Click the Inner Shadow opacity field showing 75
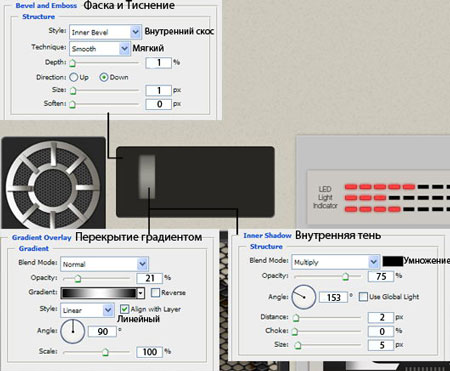Screen dimensions: 450x371 tap(381, 276)
